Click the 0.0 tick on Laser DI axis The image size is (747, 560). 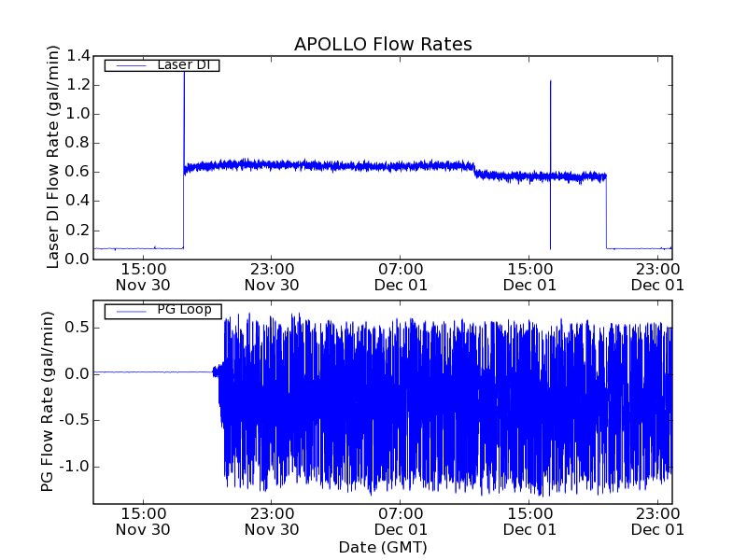78,259
